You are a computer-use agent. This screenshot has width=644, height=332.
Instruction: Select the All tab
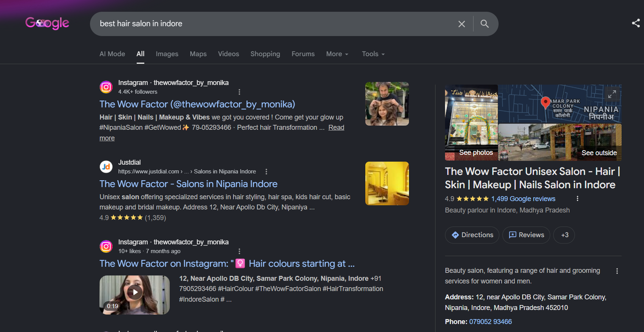[x=140, y=54]
